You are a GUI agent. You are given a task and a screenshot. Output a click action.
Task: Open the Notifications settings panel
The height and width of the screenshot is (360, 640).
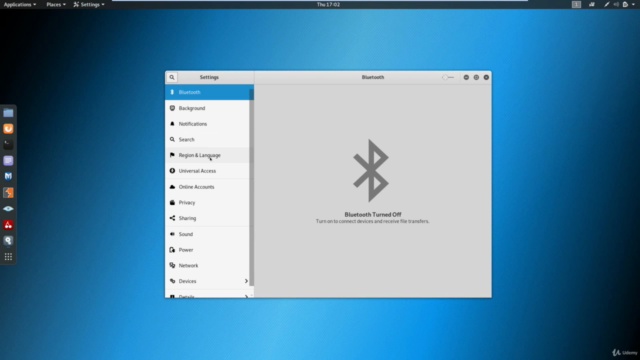click(208, 124)
